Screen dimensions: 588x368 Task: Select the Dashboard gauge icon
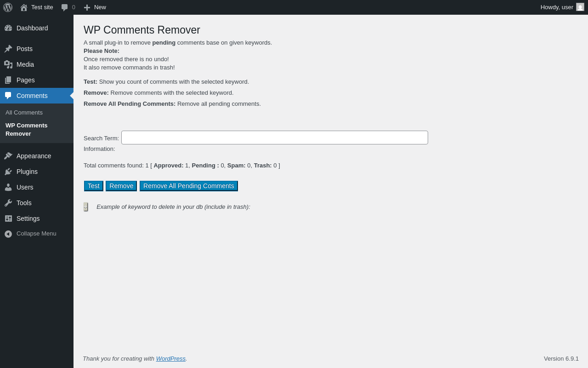[x=8, y=28]
